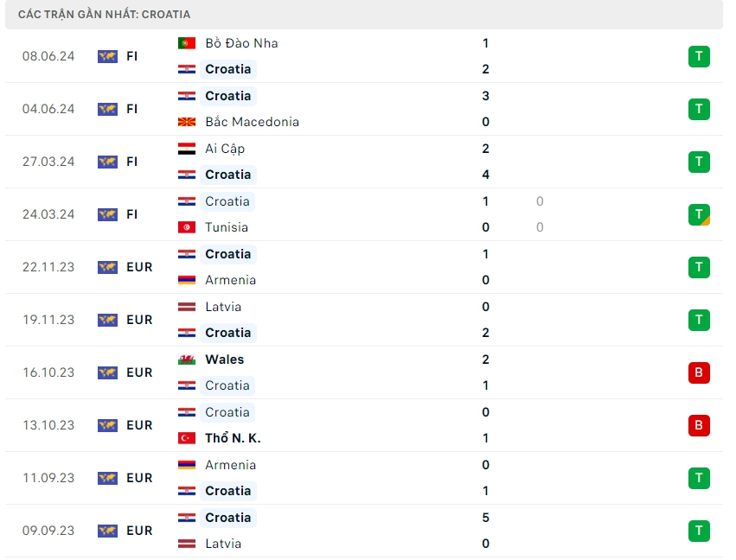
Task: Click the Portugal flag icon
Action: coord(186,43)
